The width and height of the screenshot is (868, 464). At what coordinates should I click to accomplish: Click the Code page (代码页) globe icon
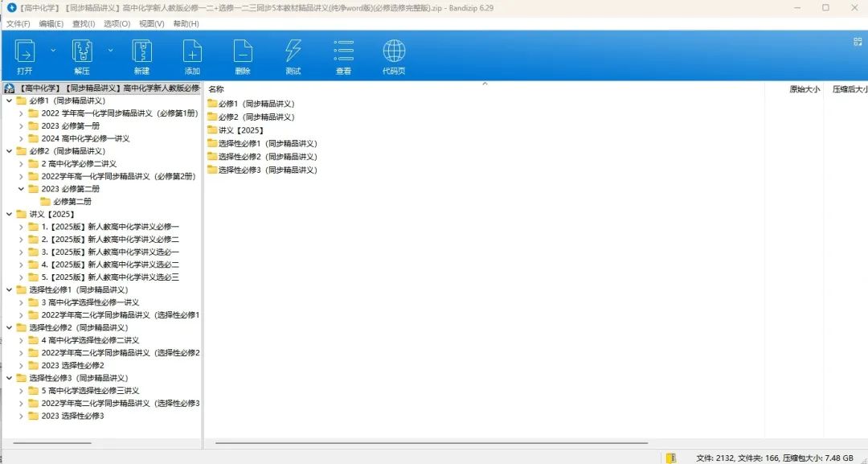[394, 51]
